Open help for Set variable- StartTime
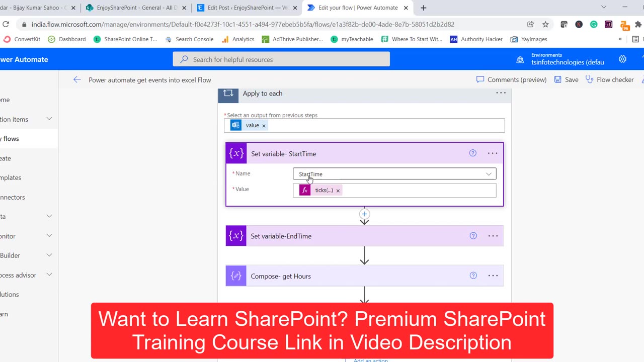 473,153
